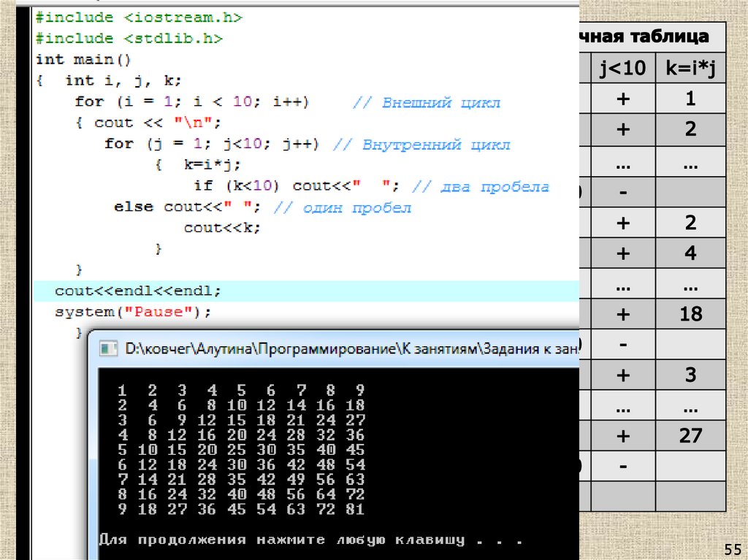Click the console value '25'

(x=237, y=450)
